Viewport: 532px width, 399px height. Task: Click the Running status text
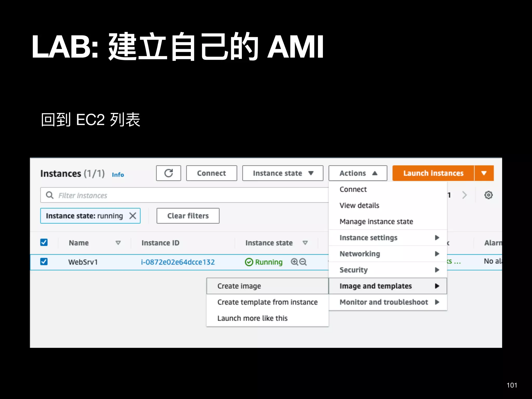pyautogui.click(x=269, y=262)
